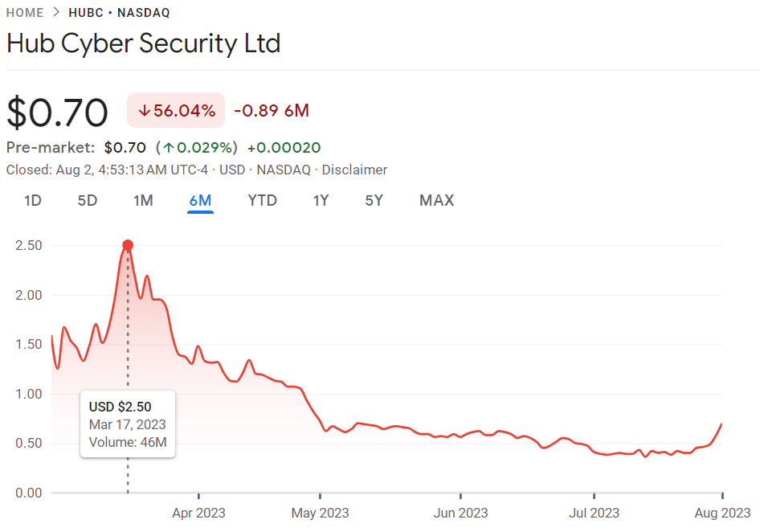Image resolution: width=760 pixels, height=532 pixels.
Task: Switch to the 1D timeframe
Action: coord(32,200)
